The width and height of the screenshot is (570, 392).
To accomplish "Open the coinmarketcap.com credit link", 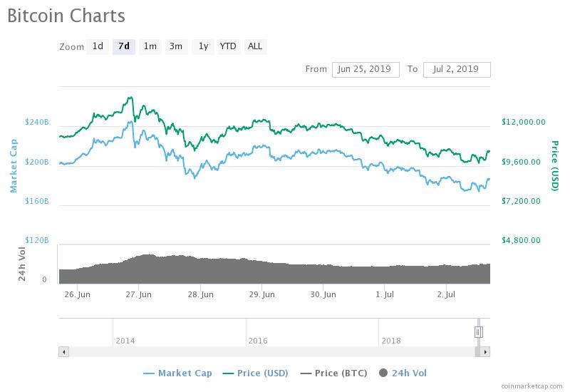I will tap(532, 386).
